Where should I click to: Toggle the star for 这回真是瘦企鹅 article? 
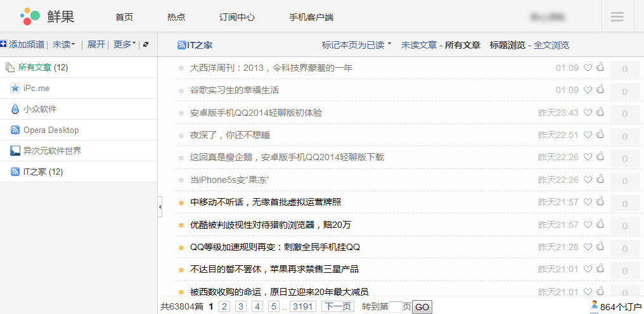tap(181, 158)
